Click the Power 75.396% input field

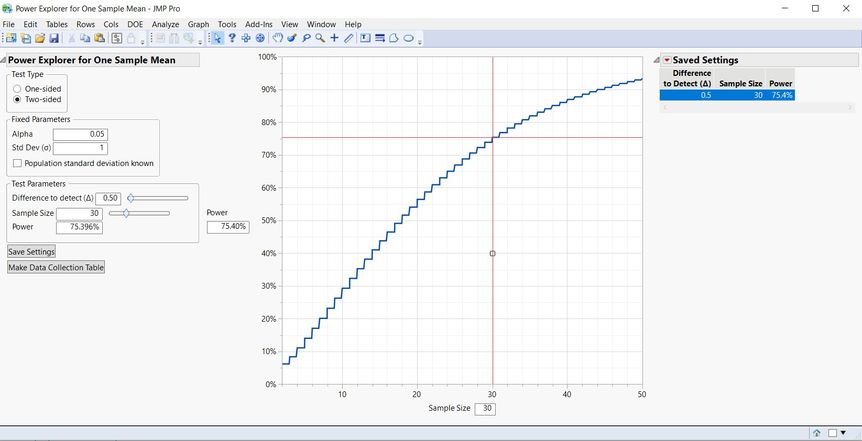click(x=79, y=227)
